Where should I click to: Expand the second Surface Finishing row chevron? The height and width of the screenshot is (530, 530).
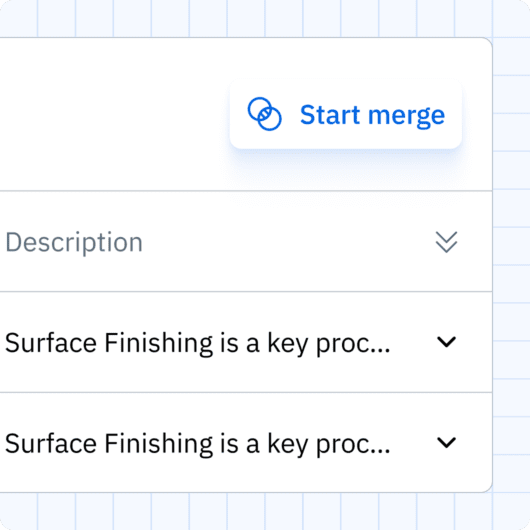[x=446, y=442]
